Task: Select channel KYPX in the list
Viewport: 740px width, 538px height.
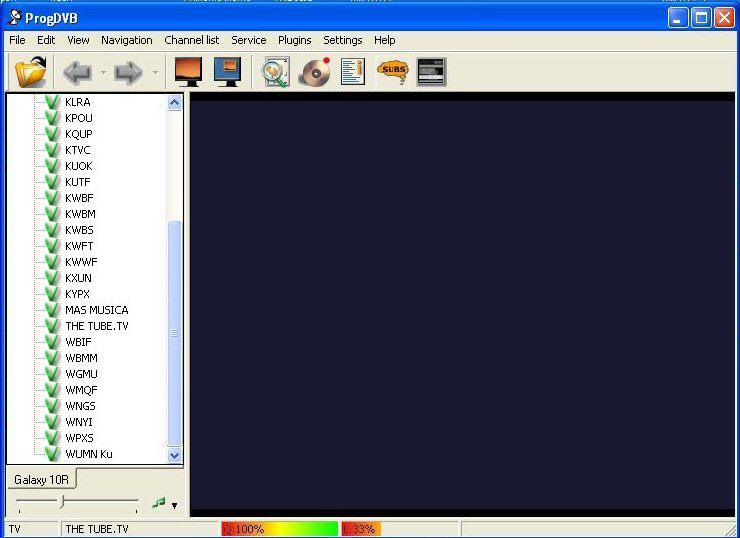Action: [77, 294]
